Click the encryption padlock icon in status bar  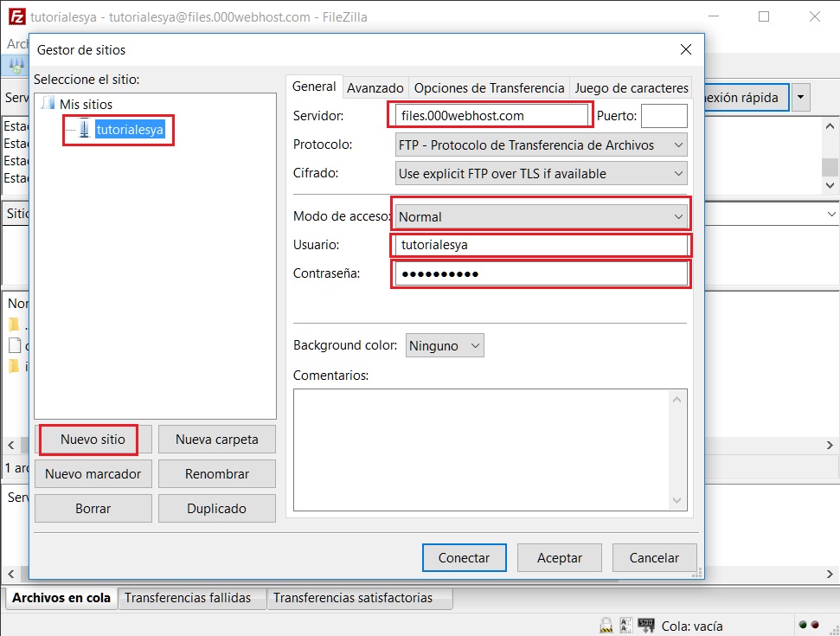point(606,626)
